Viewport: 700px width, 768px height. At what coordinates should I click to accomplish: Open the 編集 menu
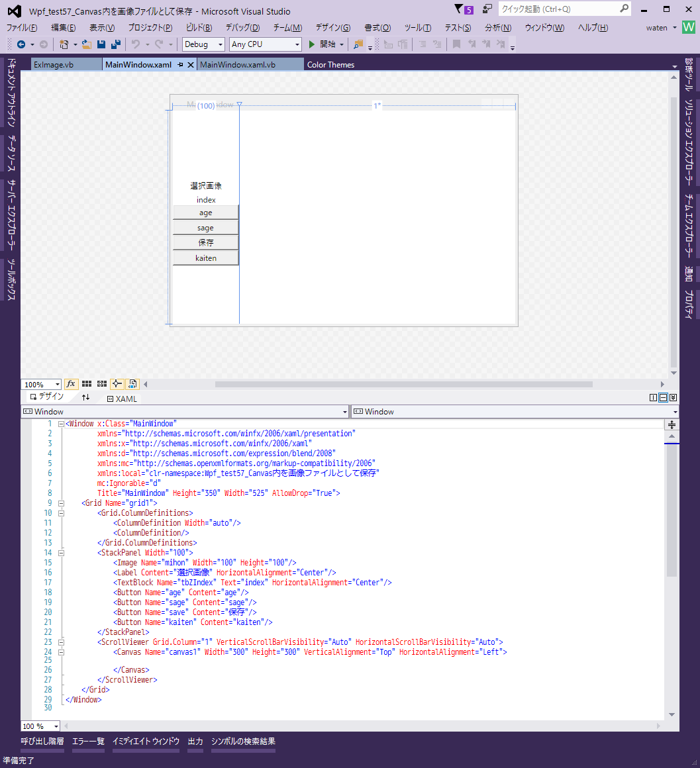(x=64, y=28)
